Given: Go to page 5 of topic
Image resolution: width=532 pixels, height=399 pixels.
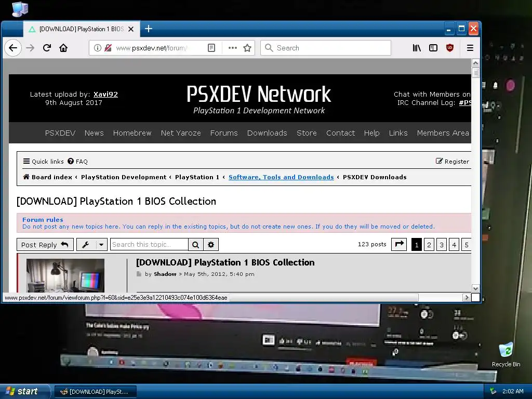Looking at the screenshot, I should tap(467, 245).
